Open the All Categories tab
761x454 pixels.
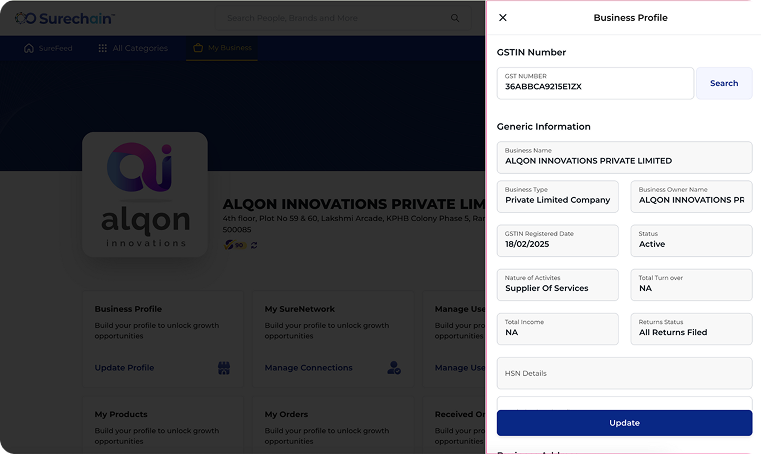click(133, 48)
